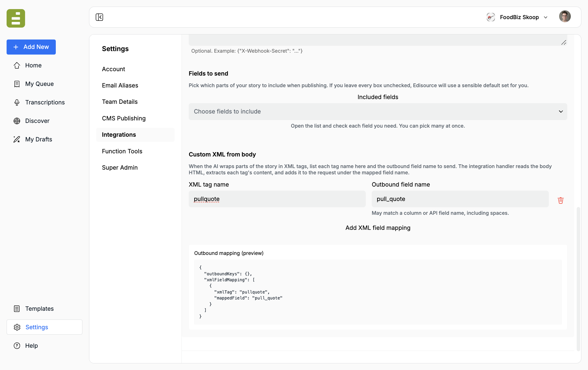Open the Help page
Image resolution: width=588 pixels, height=370 pixels.
click(31, 346)
